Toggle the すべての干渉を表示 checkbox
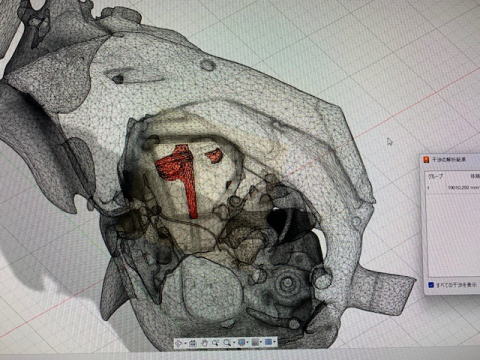Screen dimensions: 480x360 [x=431, y=285]
